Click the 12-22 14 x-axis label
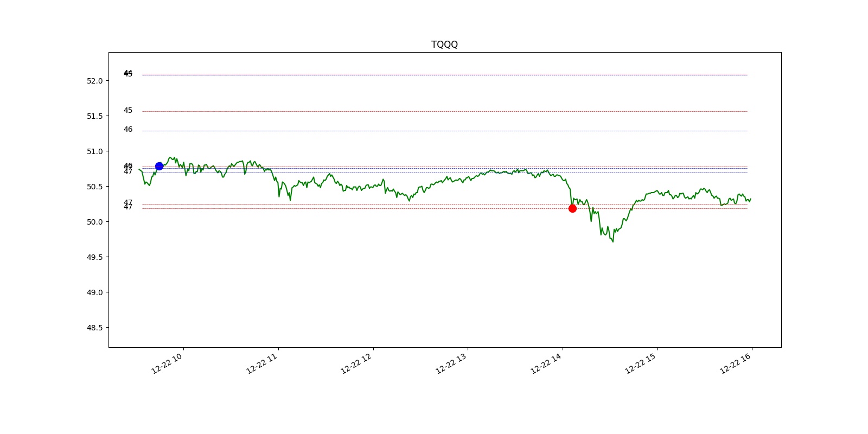868x434 pixels. [x=546, y=363]
